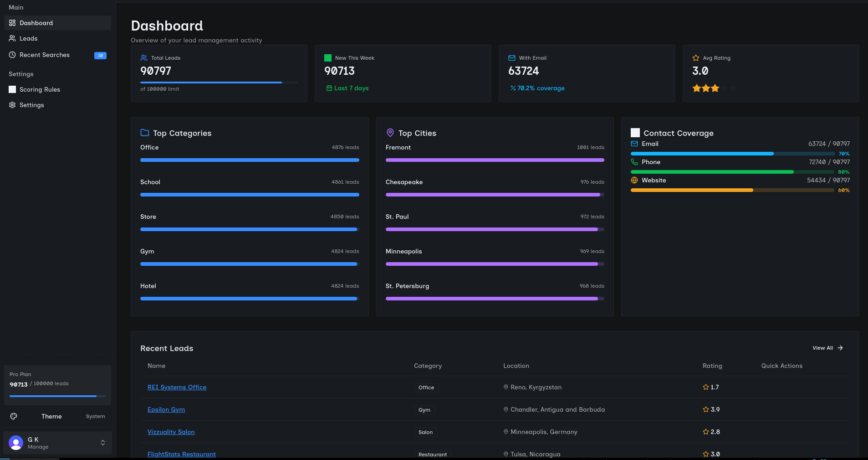Click the Dashboard grid icon
The height and width of the screenshot is (460, 868).
[12, 23]
